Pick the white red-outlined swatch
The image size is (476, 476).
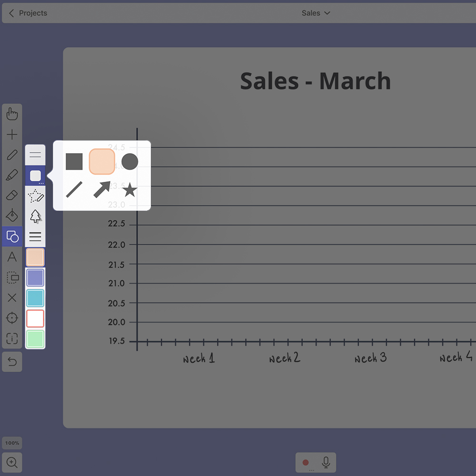click(x=35, y=318)
